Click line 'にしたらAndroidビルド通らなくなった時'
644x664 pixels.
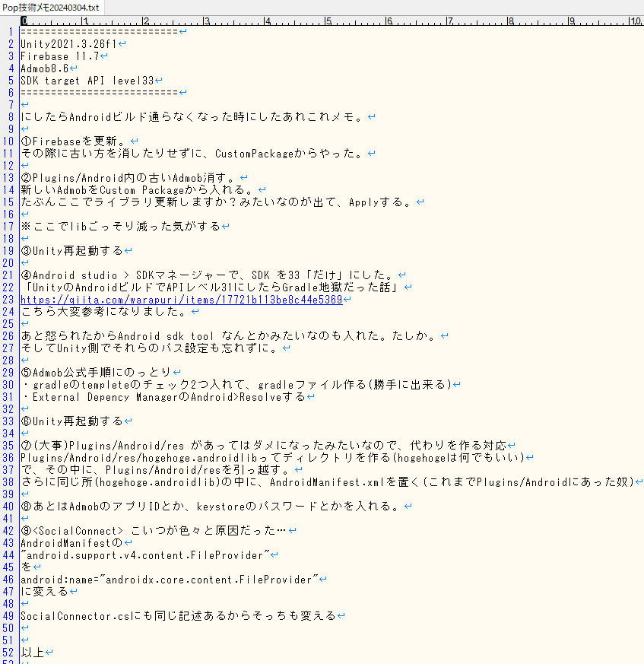click(x=192, y=117)
